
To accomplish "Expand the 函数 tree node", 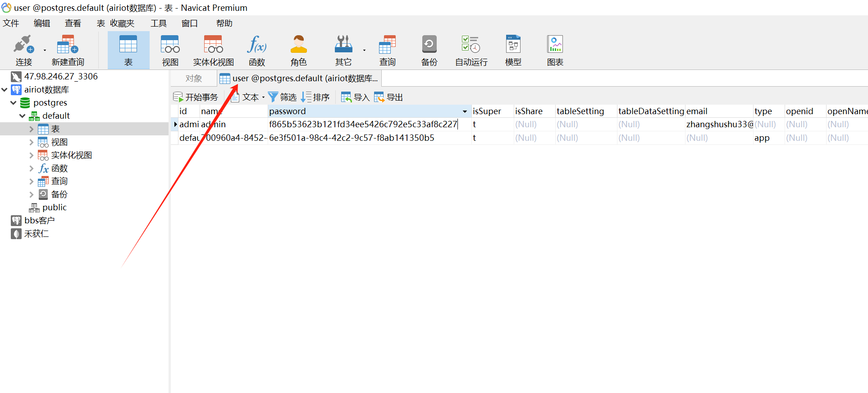I will coord(31,168).
